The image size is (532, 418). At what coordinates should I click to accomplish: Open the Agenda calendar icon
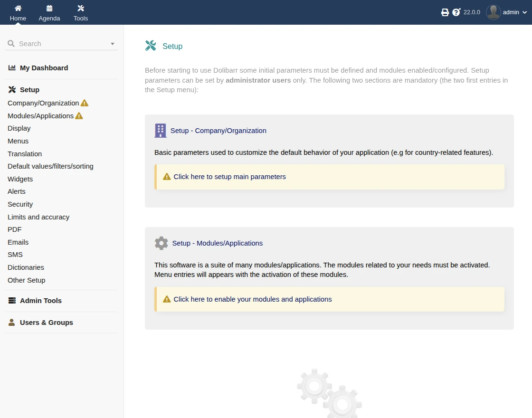(x=49, y=9)
